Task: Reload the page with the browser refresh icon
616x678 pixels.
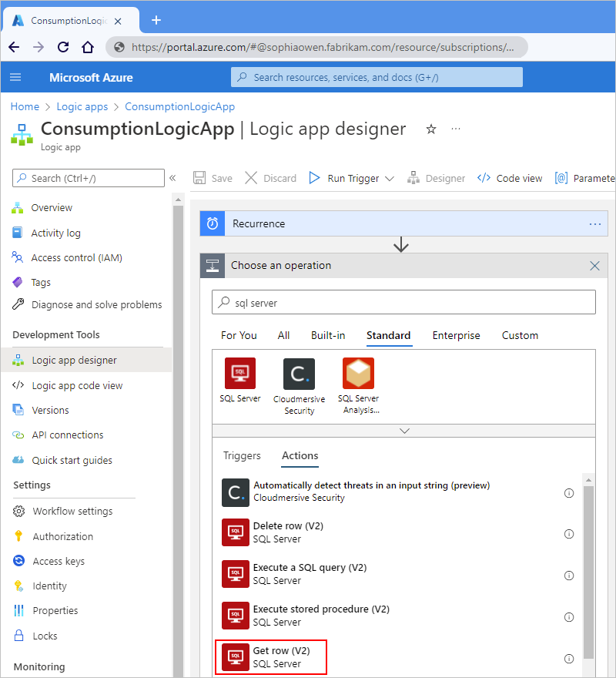Action: point(63,47)
